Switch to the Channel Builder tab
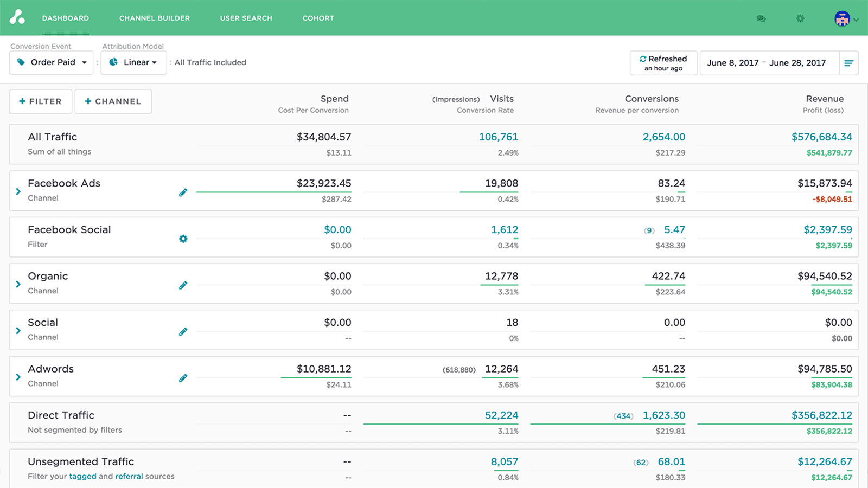This screenshot has height=488, width=868. pos(154,18)
